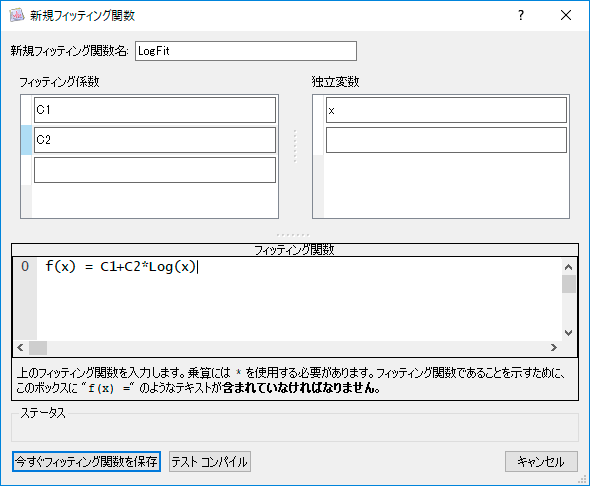
Task: Close the 新規フィッティング関数 dialog
Action: (566, 15)
